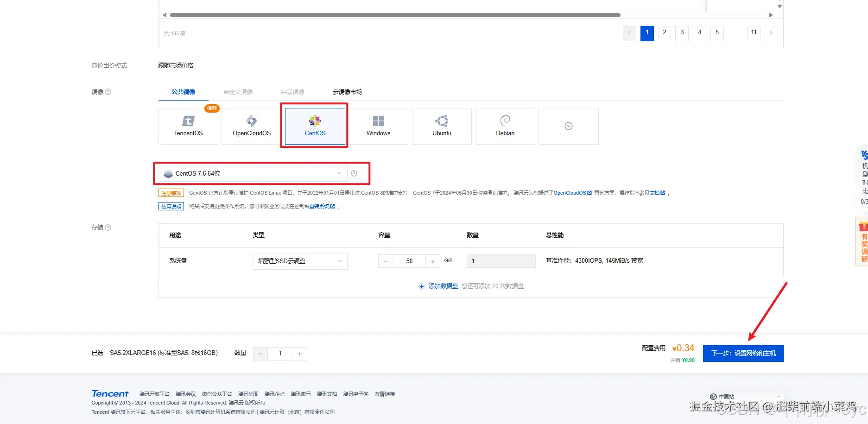This screenshot has width=868, height=424.
Task: Switch to 自定义镜像 tab
Action: (x=238, y=92)
